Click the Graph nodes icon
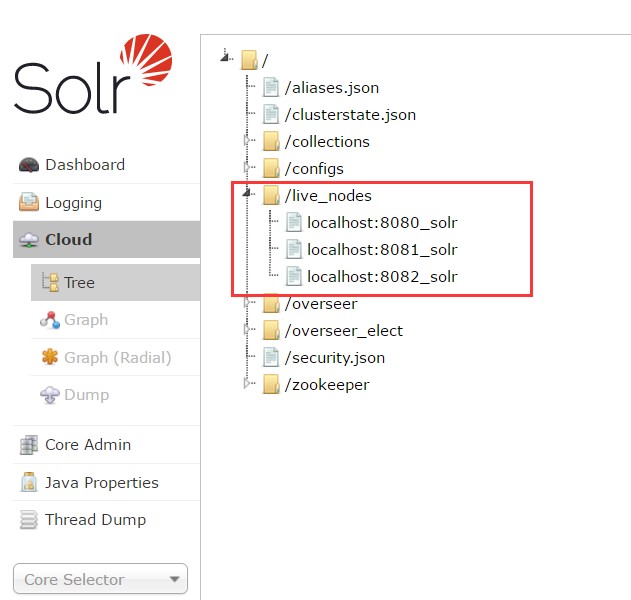 [50, 320]
